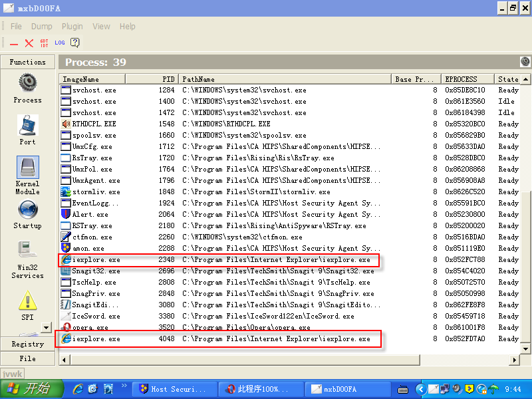Sort by the State column header
This screenshot has height=399, width=532.
pos(507,79)
